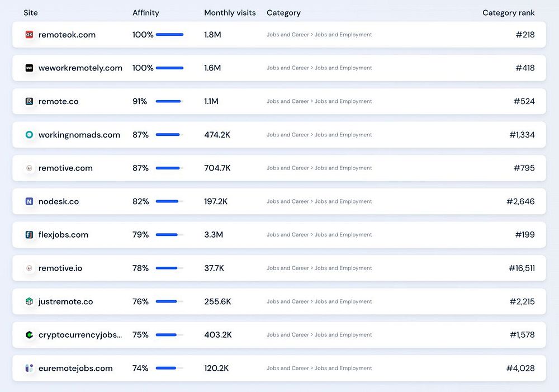Click the cryptocurrencyjobs green hexagon icon
The width and height of the screenshot is (559, 392).
(x=29, y=334)
